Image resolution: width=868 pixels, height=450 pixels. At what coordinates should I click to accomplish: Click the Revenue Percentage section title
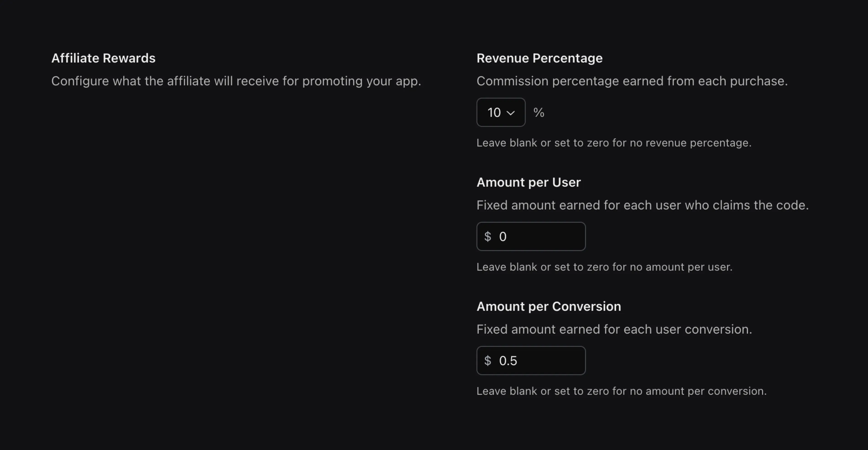[539, 58]
